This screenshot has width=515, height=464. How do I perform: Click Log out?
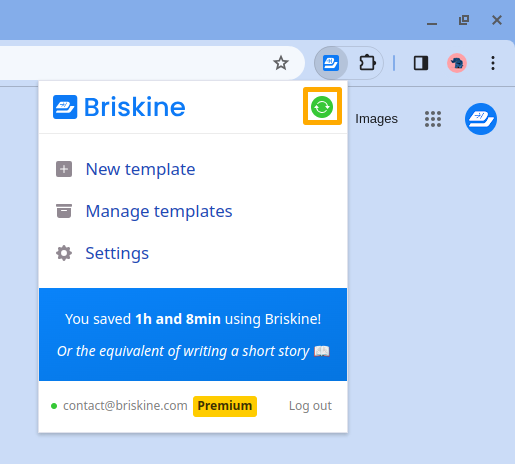[x=310, y=406]
